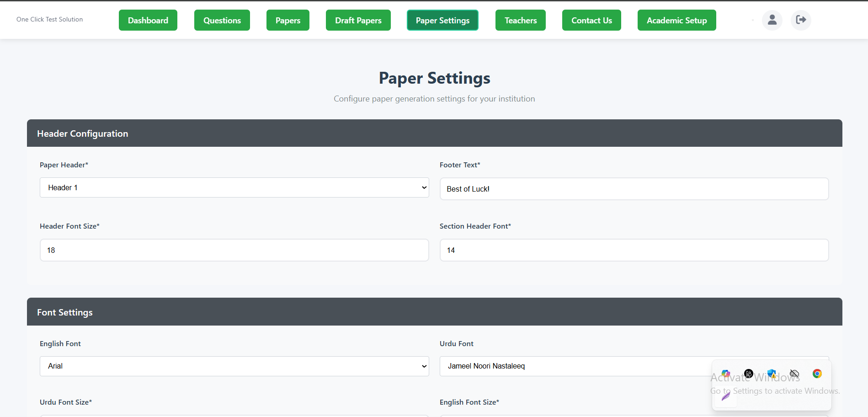Click the Bang & Olufsen audio tray icon

[x=749, y=374]
